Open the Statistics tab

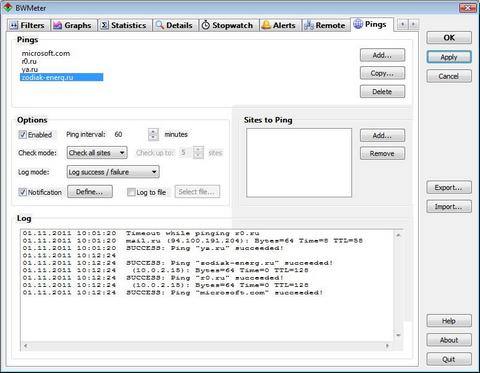(124, 25)
